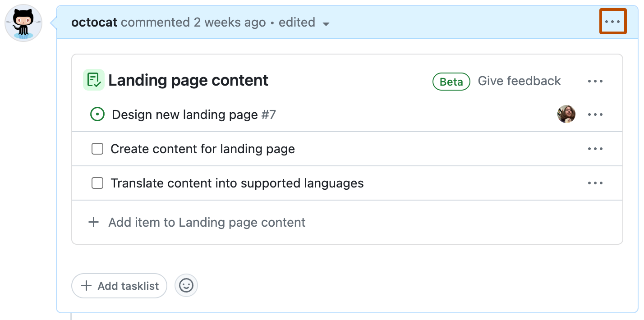
Task: Click the Add tasklist button
Action: click(x=119, y=286)
